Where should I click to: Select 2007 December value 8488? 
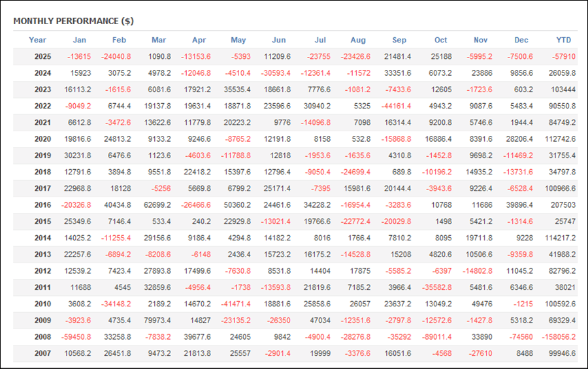point(523,353)
